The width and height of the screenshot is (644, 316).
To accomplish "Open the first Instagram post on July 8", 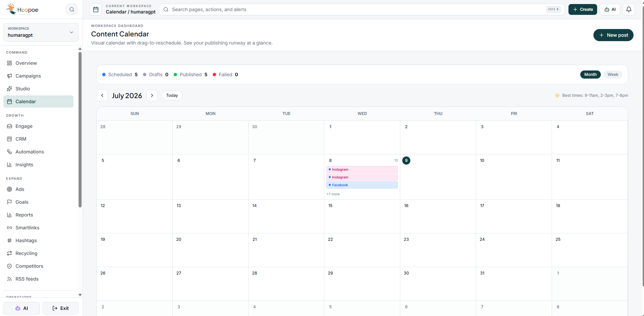I will [362, 169].
